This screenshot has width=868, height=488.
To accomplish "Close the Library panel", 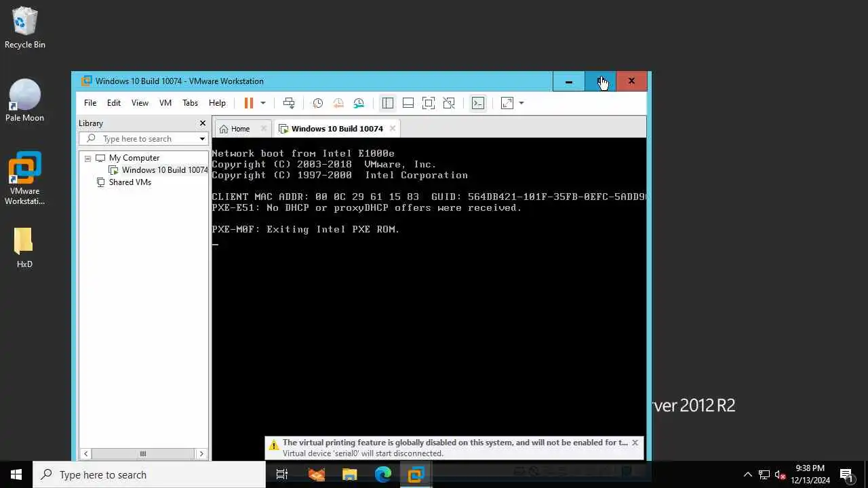I will pos(202,123).
